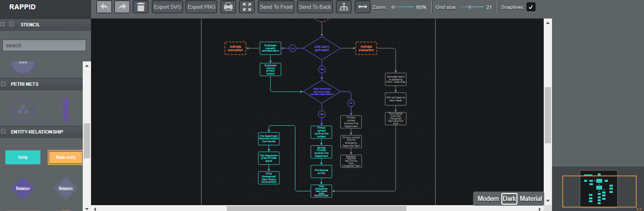644x211 pixels.
Task: Open the print dialog via printer icon
Action: point(228,7)
